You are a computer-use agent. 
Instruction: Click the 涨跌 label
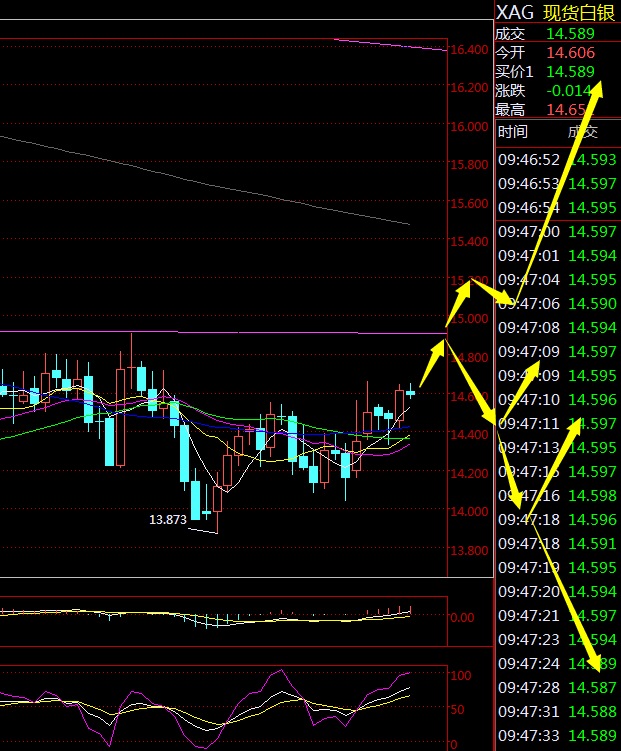(x=510, y=91)
